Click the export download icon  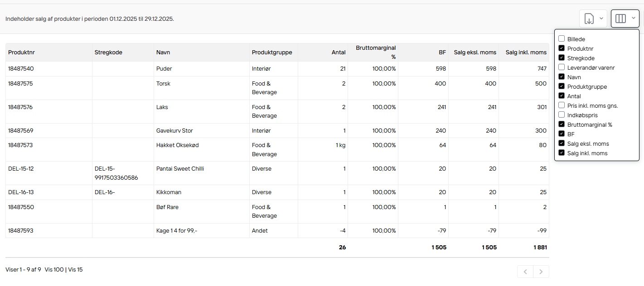[x=589, y=19]
